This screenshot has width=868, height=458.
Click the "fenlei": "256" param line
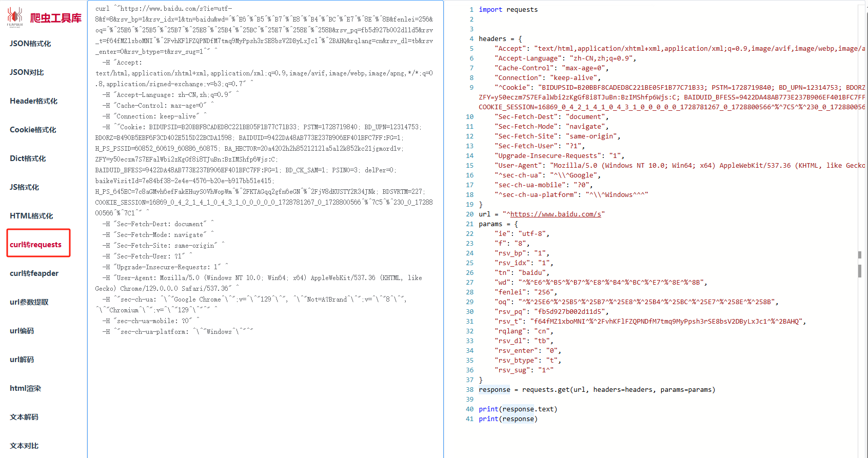(x=526, y=292)
